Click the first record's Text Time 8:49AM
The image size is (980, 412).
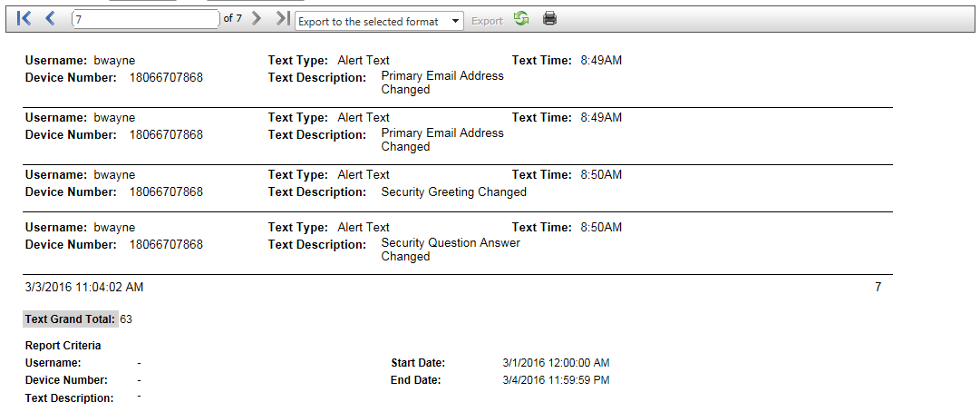601,61
